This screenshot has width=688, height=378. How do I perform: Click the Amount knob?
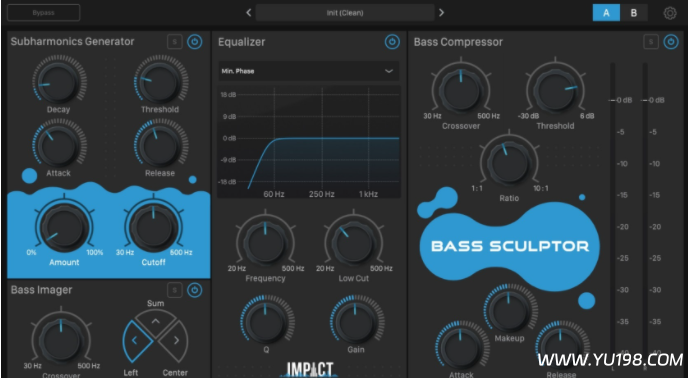click(64, 227)
